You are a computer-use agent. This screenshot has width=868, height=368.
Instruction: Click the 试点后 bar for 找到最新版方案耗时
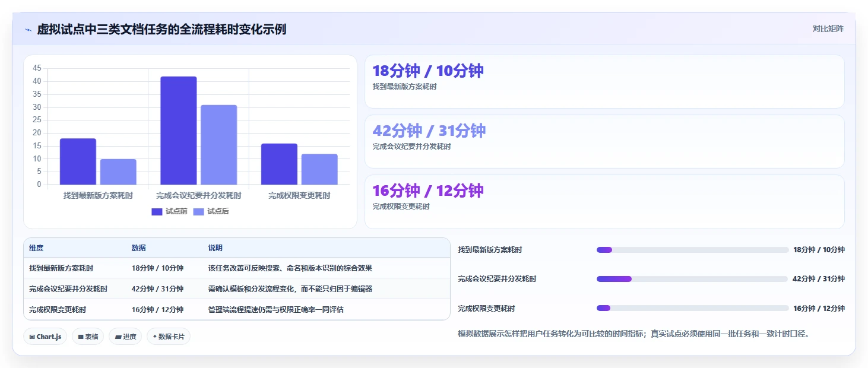point(118,172)
